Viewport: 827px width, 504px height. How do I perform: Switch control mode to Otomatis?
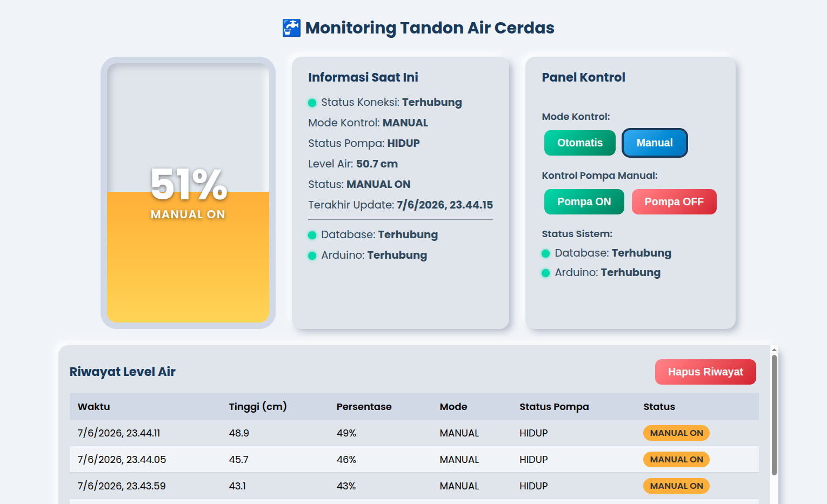580,143
